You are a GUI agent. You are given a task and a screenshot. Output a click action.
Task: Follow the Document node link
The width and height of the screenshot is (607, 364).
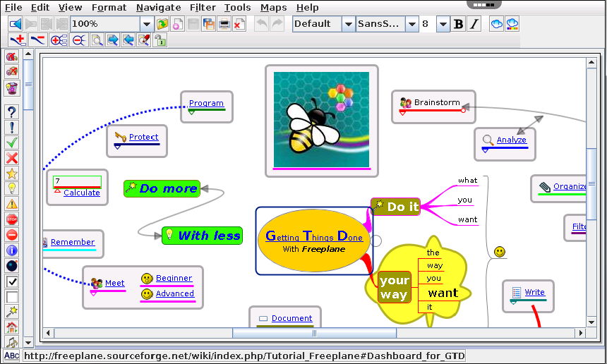click(x=292, y=318)
